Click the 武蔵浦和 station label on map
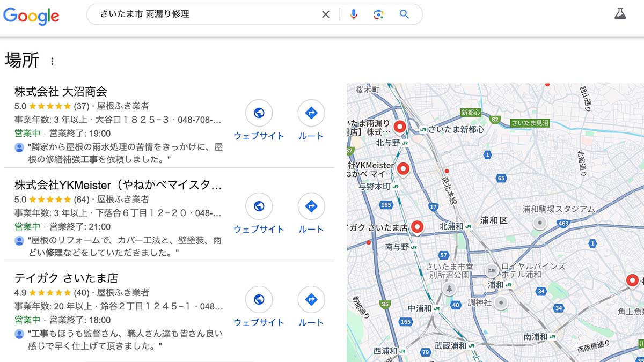Image resolution: width=644 pixels, height=362 pixels. click(450, 345)
